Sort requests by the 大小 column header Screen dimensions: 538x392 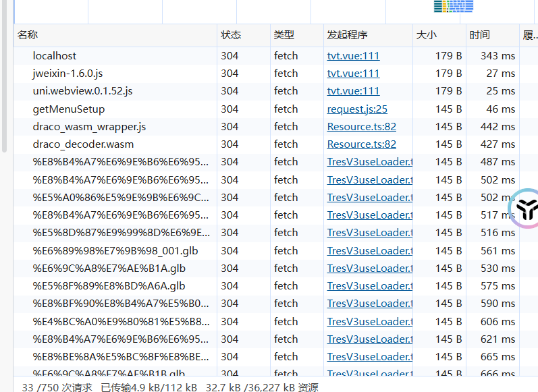click(x=427, y=35)
